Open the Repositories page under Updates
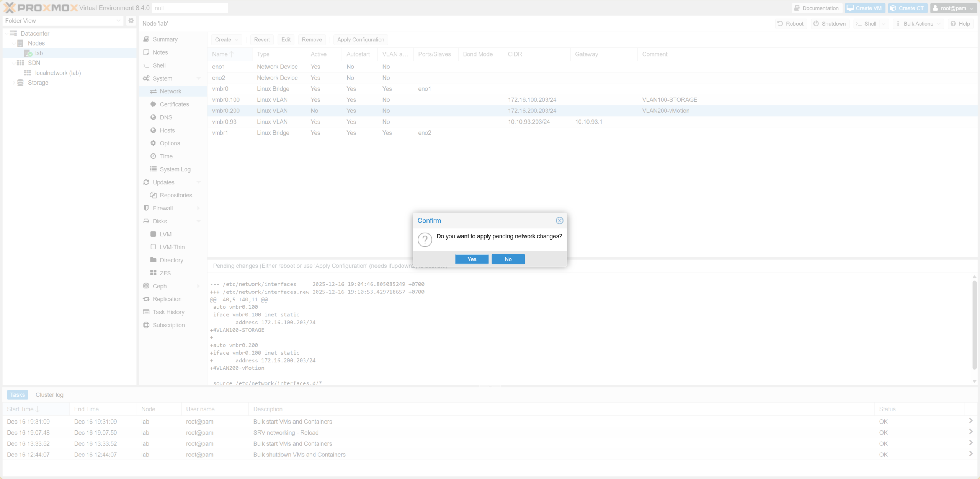This screenshot has width=980, height=479. click(176, 195)
